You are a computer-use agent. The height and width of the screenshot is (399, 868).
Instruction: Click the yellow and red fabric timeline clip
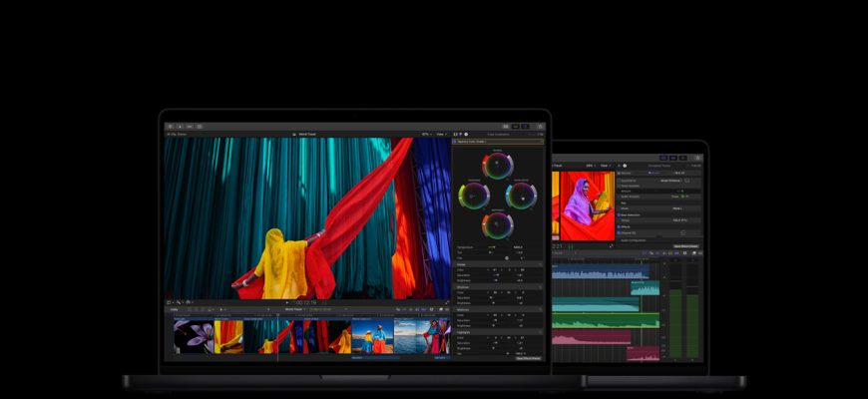(228, 336)
